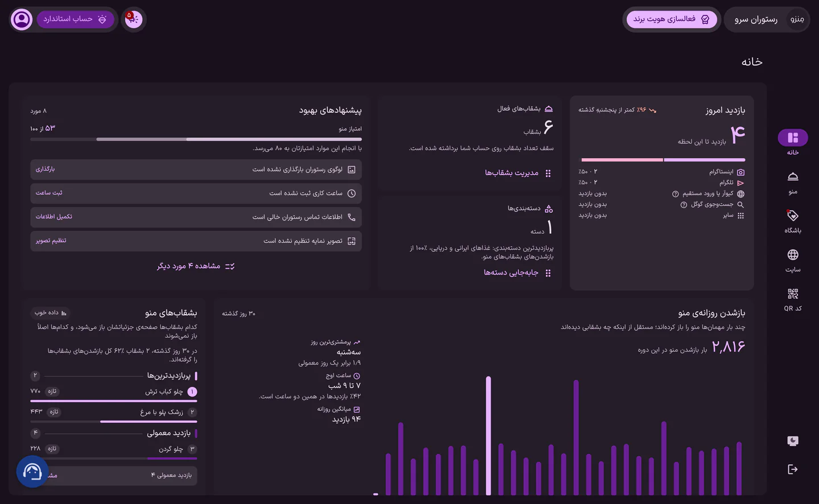Click the تصویر نمایه frame icon
819x504 pixels.
click(x=351, y=241)
